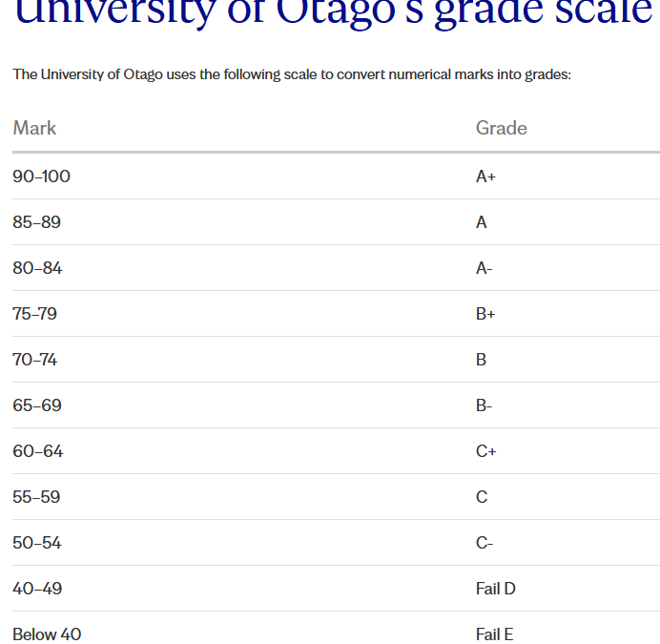Viewport: 660px width, 644px height.
Task: Select the 80–84 mark range
Action: 37,268
